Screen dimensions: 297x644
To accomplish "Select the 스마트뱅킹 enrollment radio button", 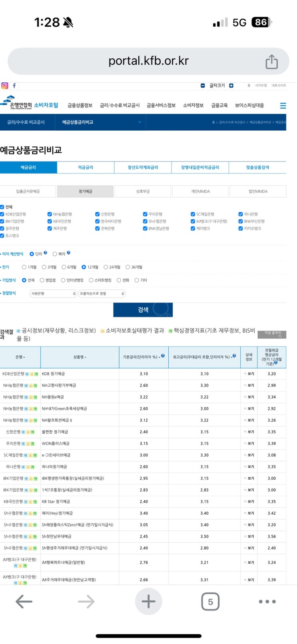I will 91,280.
